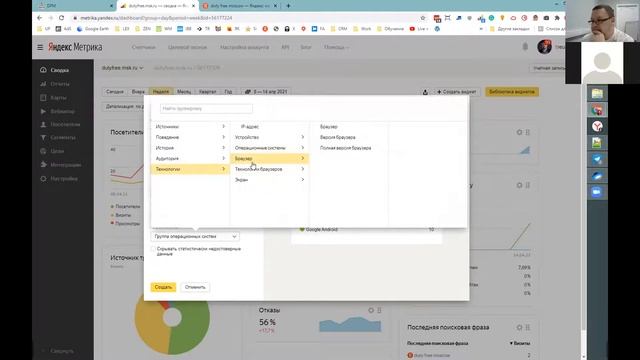Open Помощь in the Metrika header
640x360 pixels.
coord(336,47)
